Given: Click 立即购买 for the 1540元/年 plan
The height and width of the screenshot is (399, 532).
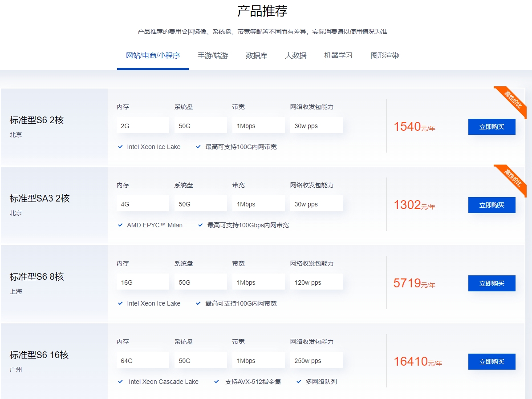Looking at the screenshot, I should (491, 127).
